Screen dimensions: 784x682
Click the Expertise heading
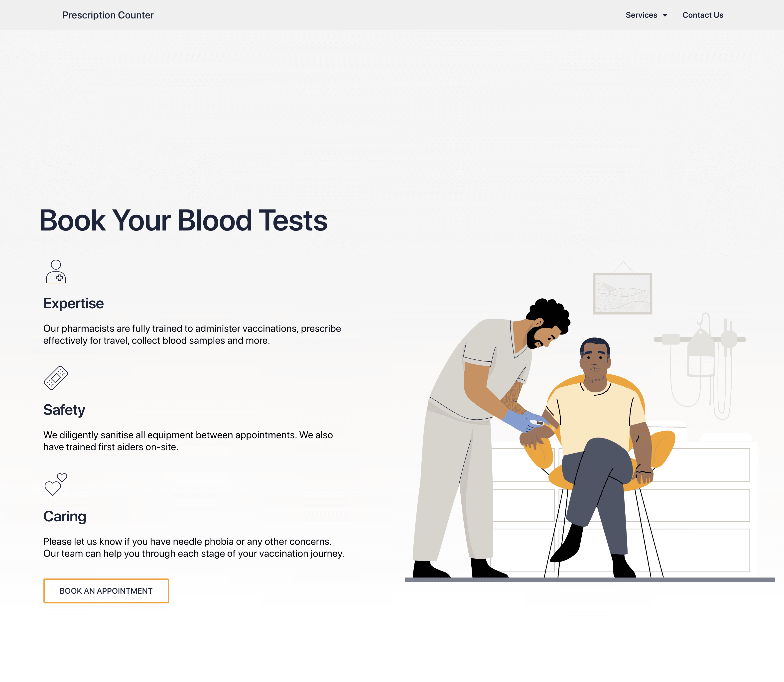click(x=74, y=303)
